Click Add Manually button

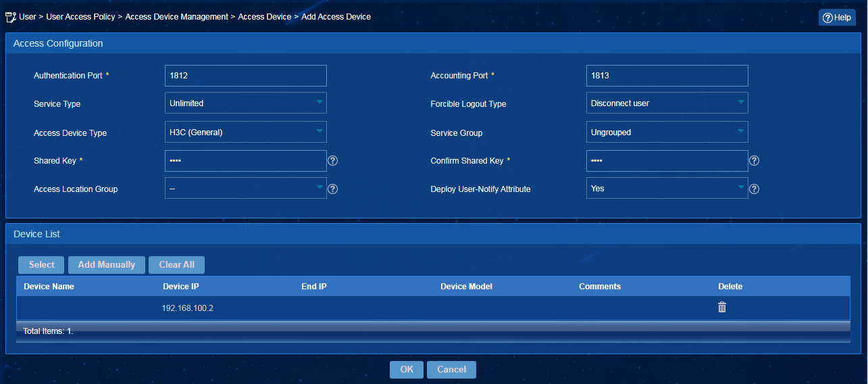tap(107, 265)
